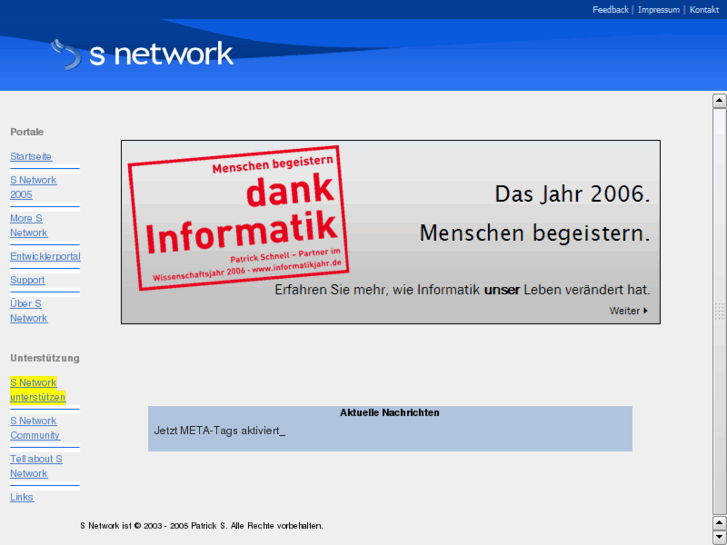Click Weiter in the Informatik banner
Image resolution: width=727 pixels, height=545 pixels.
point(624,311)
